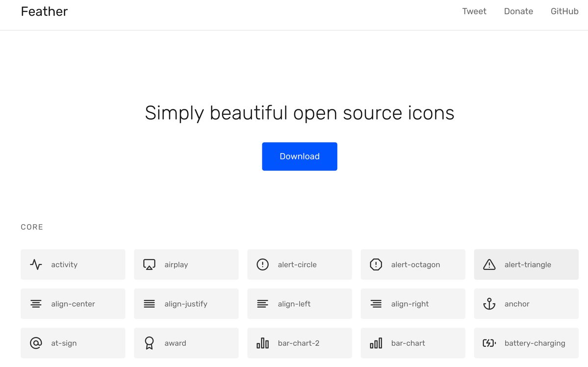Click the Feather logo text
588x367 pixels.
click(x=44, y=11)
